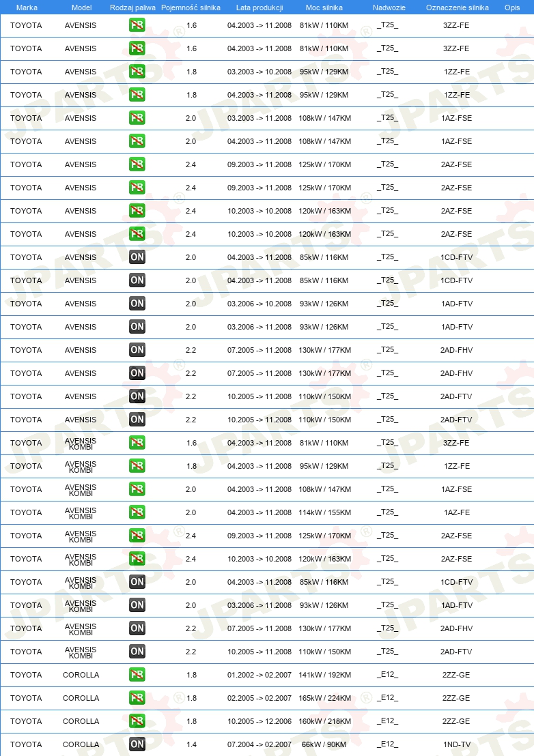Click the Oznaczenie silnika column header

click(458, 8)
